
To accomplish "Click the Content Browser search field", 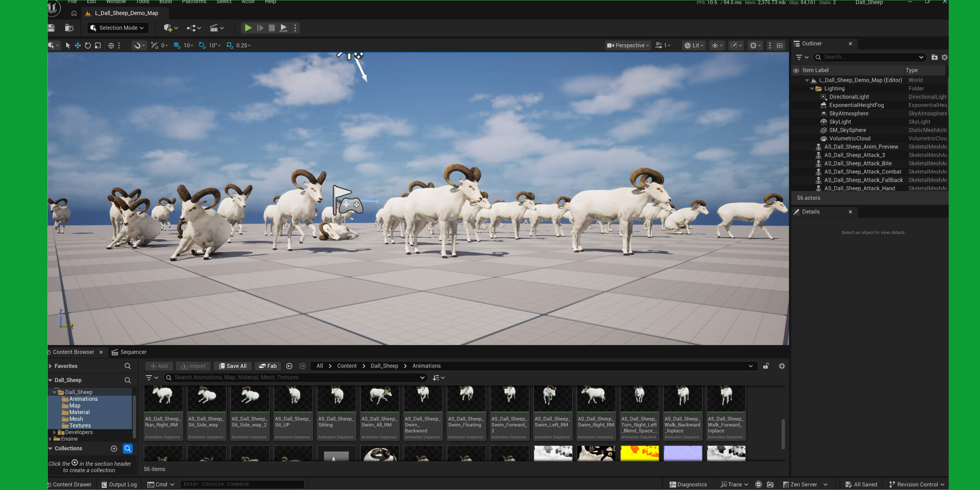I will (x=295, y=377).
